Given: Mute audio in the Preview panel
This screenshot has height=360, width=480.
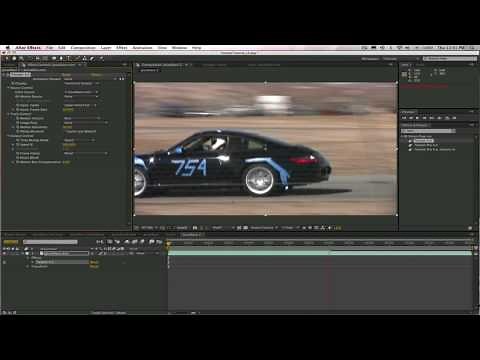Looking at the screenshot, I should pyautogui.click(x=440, y=118).
